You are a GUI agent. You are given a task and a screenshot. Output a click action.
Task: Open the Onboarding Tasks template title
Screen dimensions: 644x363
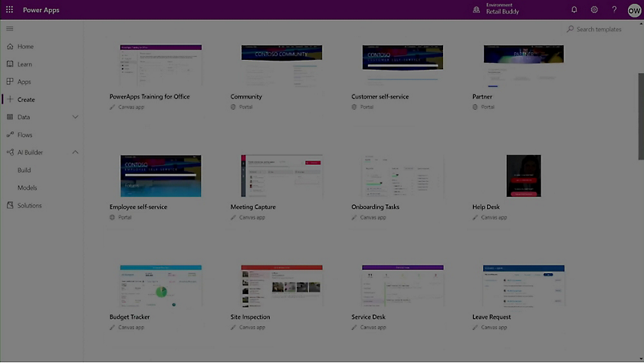[376, 206]
